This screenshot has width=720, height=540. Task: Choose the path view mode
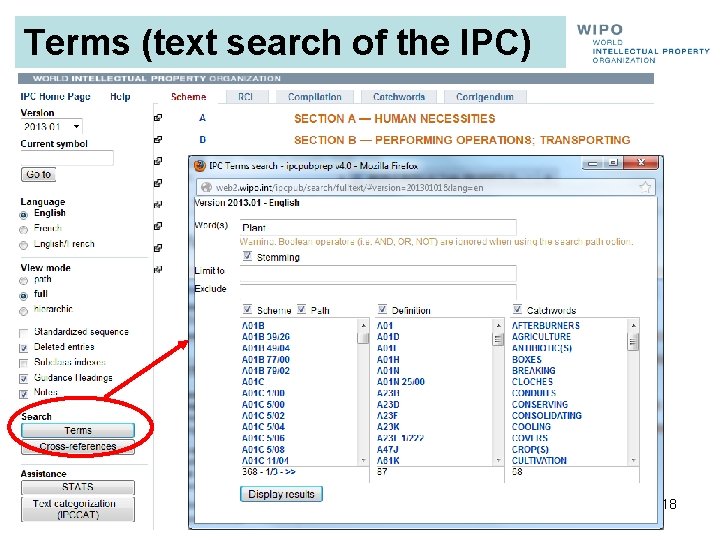point(23,281)
